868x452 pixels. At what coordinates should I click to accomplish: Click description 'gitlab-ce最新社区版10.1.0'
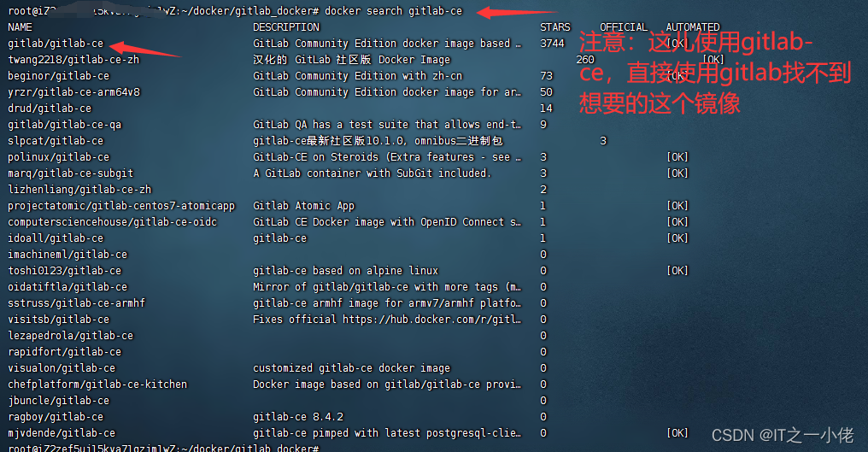(x=378, y=141)
